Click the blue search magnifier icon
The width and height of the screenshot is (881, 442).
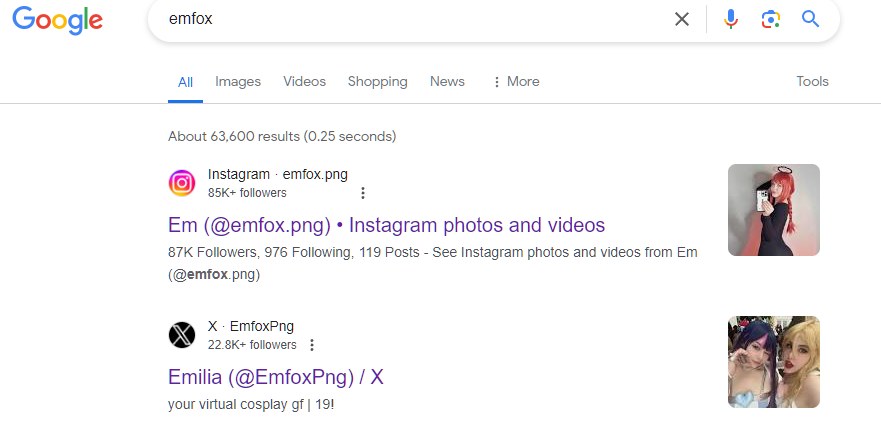click(810, 19)
